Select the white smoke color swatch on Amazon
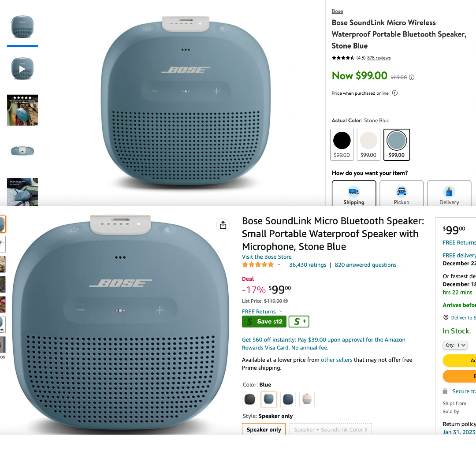This screenshot has width=476, height=476. point(307,399)
